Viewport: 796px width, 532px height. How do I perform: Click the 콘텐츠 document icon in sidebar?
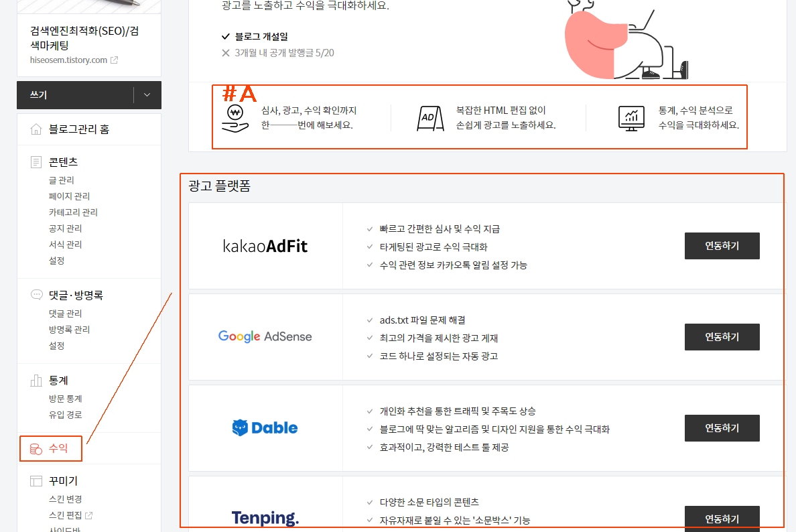coord(36,162)
